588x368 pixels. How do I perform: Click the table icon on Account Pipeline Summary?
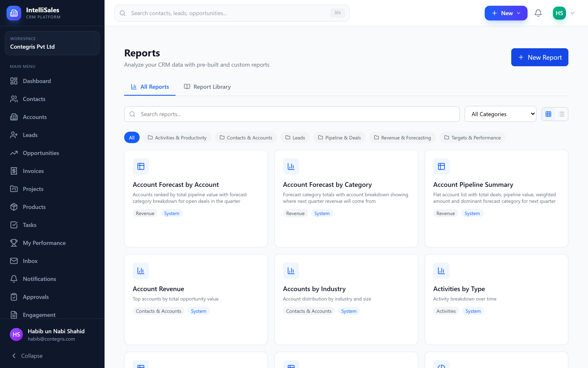click(x=441, y=166)
